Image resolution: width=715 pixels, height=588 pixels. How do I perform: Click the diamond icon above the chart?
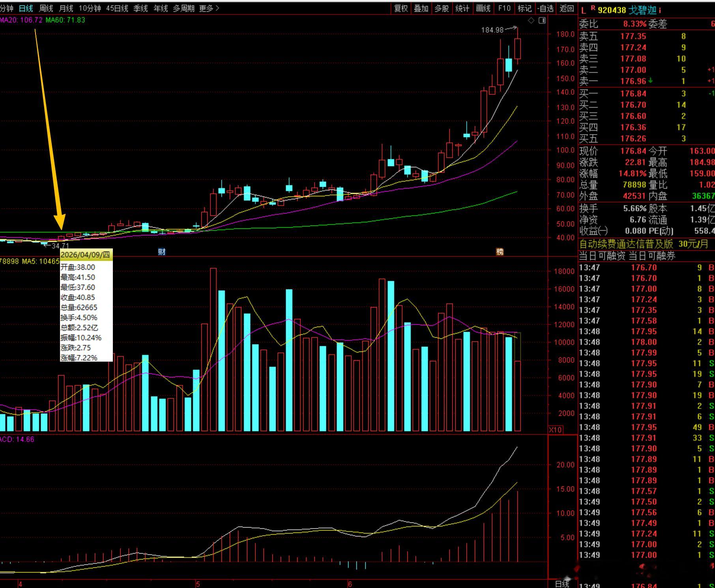point(531,21)
